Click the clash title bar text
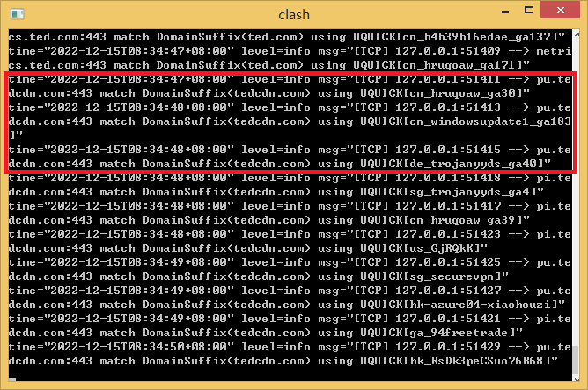588x390 pixels. click(294, 15)
